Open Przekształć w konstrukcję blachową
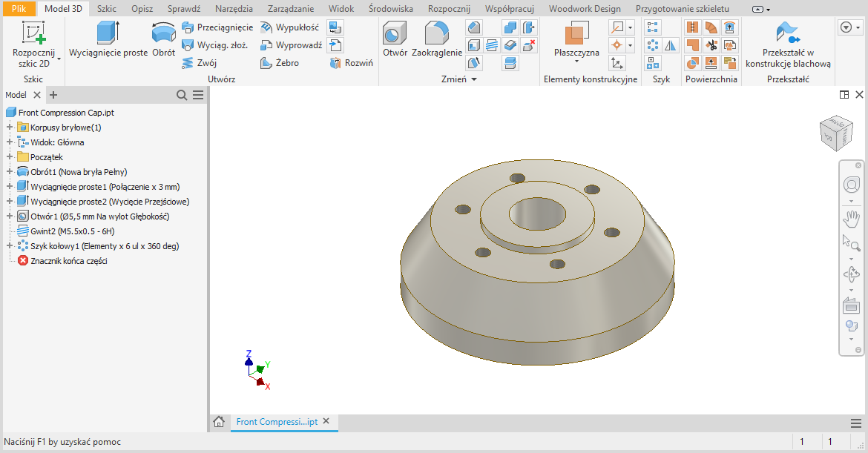This screenshot has height=453, width=868. (788, 46)
